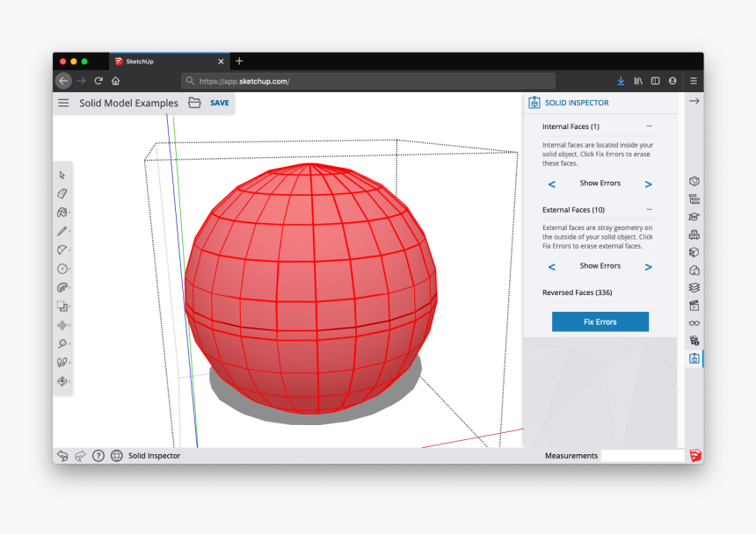Select the arrow Select tool
The width and height of the screenshot is (756, 534).
coord(62,175)
